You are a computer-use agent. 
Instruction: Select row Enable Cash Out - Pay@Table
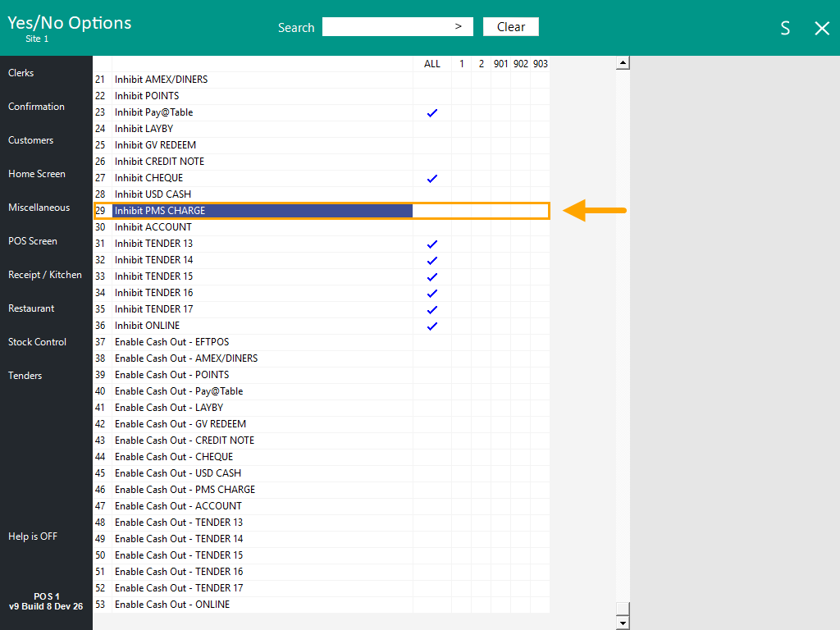322,391
